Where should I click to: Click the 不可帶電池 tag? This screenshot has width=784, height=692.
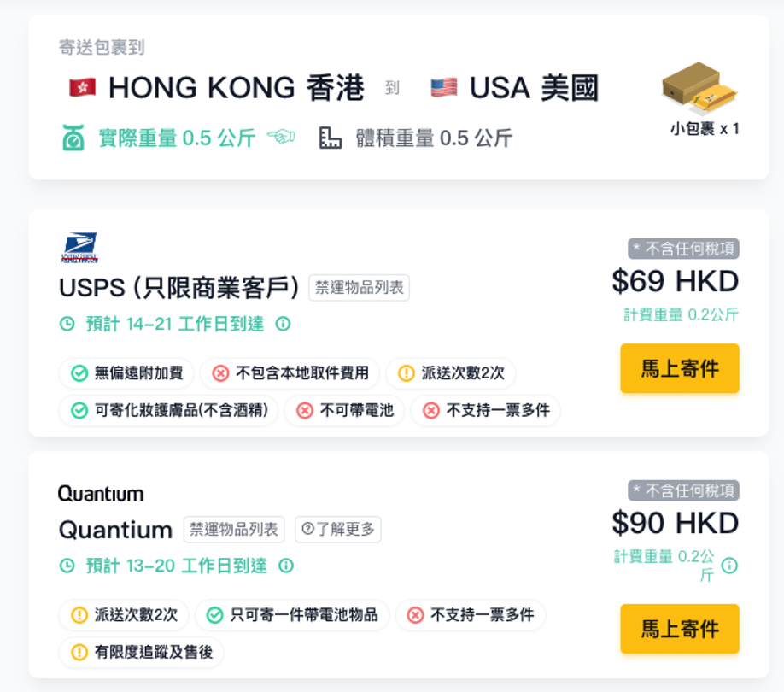344,410
